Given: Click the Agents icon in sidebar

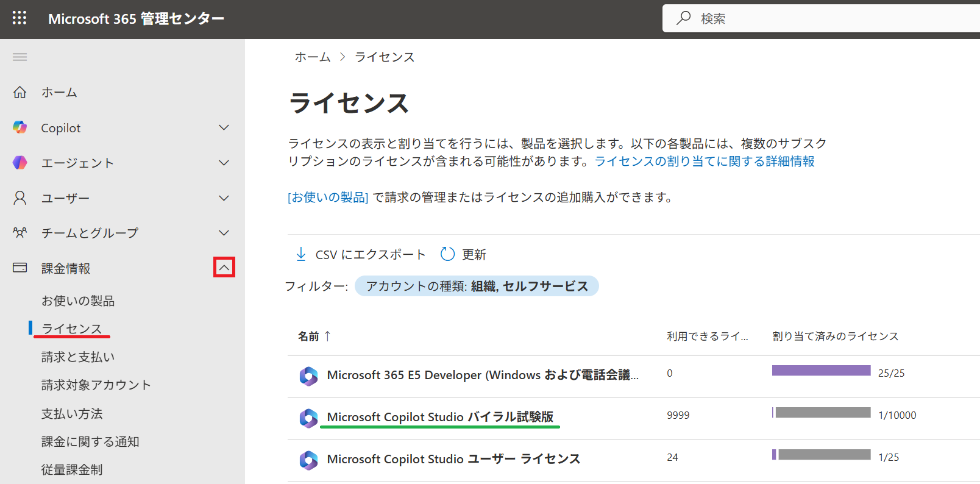Looking at the screenshot, I should click(20, 163).
